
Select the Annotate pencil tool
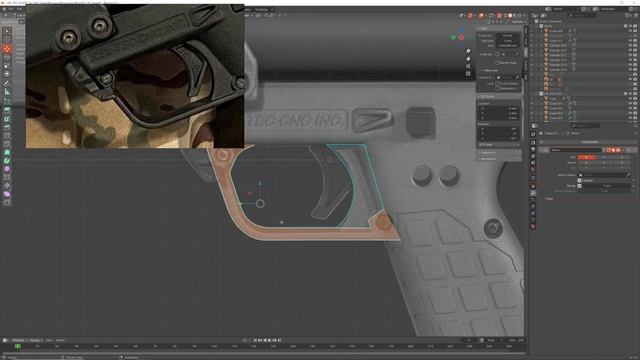(x=7, y=83)
